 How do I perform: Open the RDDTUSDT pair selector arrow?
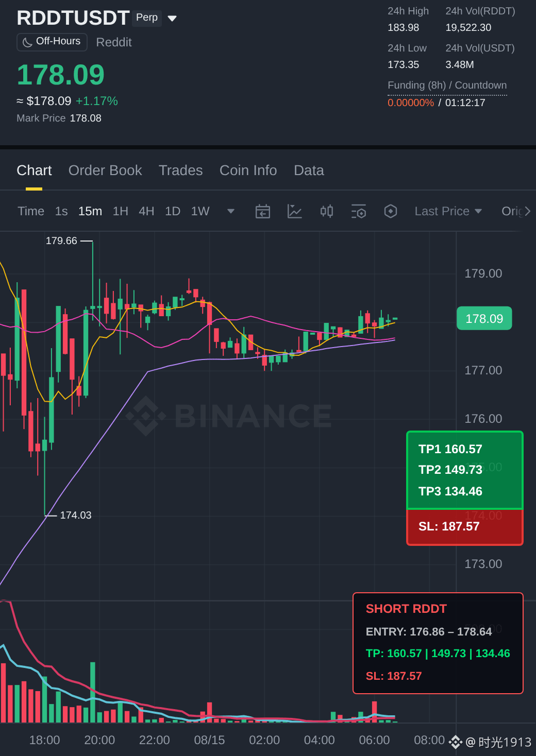click(x=172, y=19)
